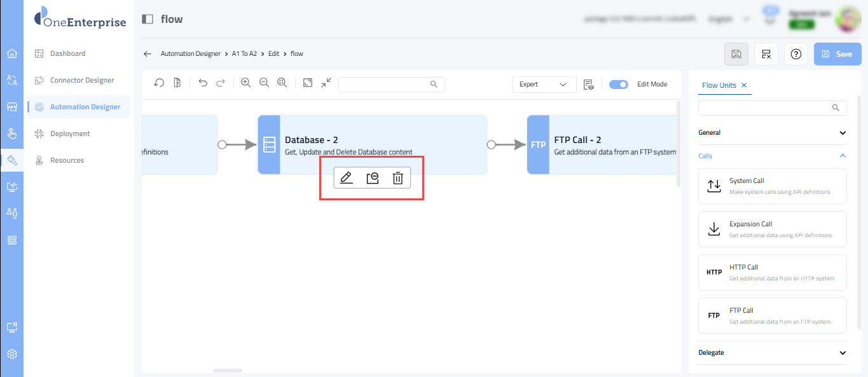868x377 pixels.
Task: Zoom in on the flow canvas
Action: (x=246, y=83)
